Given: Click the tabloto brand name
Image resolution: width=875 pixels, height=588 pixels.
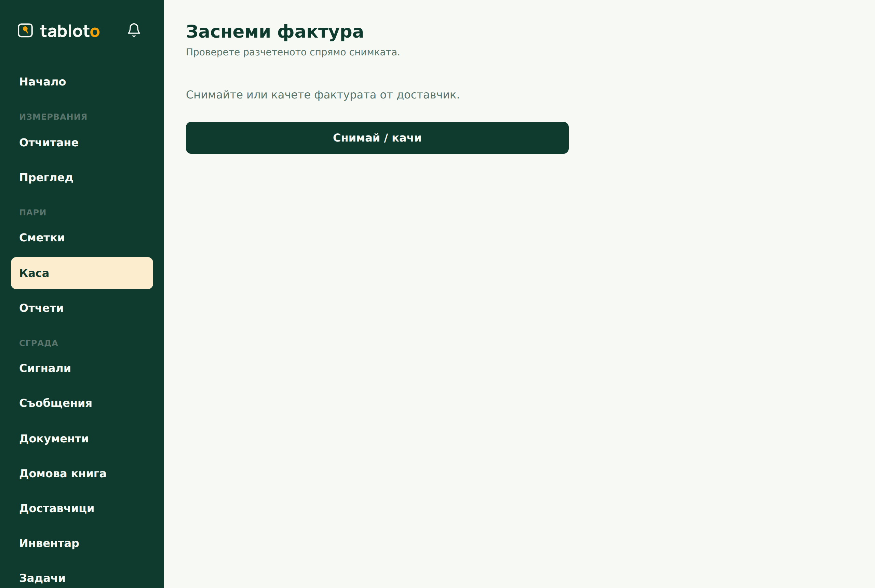Looking at the screenshot, I should [70, 31].
